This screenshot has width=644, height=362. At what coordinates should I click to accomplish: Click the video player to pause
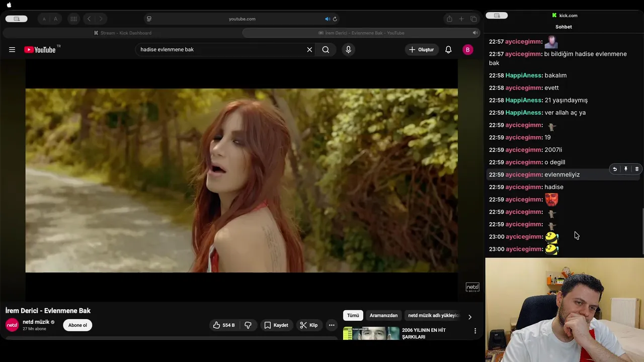pos(242,180)
